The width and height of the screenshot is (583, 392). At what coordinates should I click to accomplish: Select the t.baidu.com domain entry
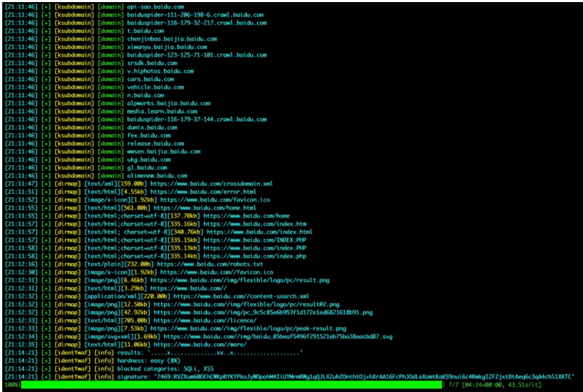coord(145,31)
